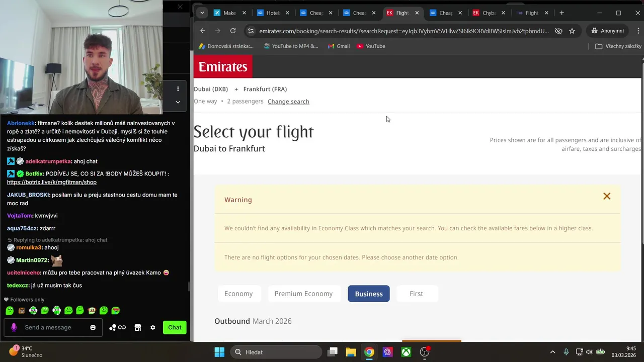Click the green Chat button

(x=175, y=327)
